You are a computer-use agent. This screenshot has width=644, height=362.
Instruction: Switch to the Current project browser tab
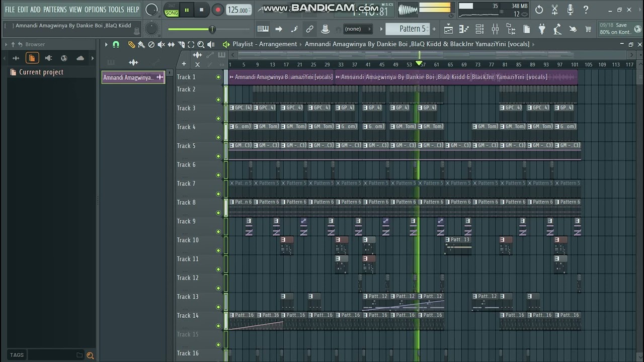pyautogui.click(x=32, y=58)
